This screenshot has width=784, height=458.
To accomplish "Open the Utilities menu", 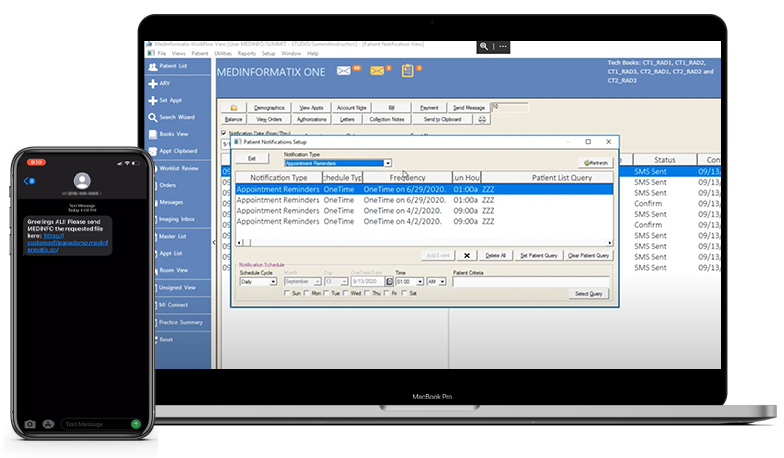I will click(x=223, y=53).
